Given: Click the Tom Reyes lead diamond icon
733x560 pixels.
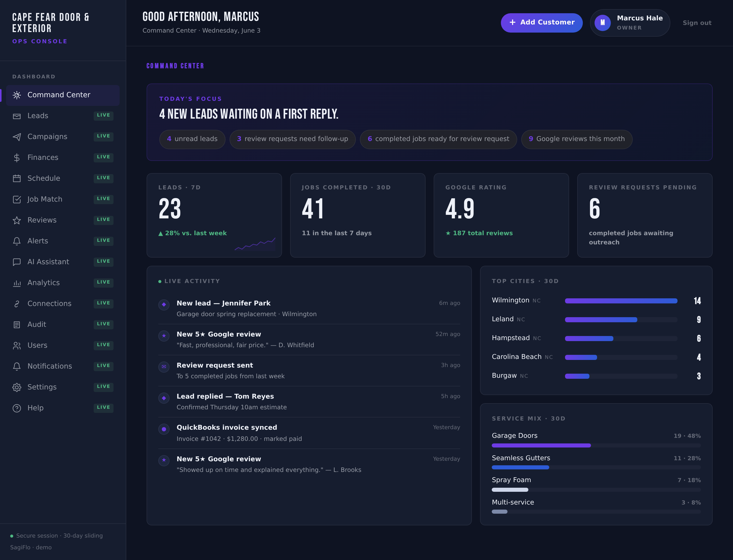Looking at the screenshot, I should [164, 398].
